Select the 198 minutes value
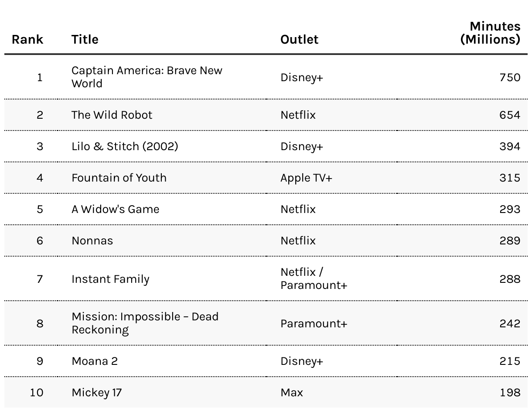This screenshot has width=532, height=412. (x=510, y=393)
